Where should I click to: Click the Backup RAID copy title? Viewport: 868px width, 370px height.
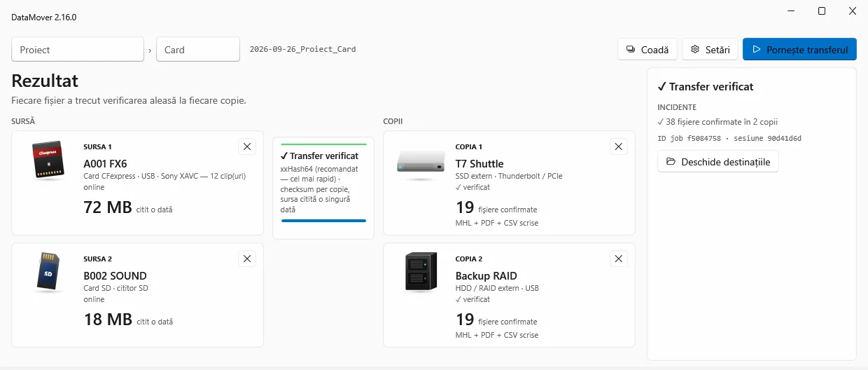(x=486, y=276)
